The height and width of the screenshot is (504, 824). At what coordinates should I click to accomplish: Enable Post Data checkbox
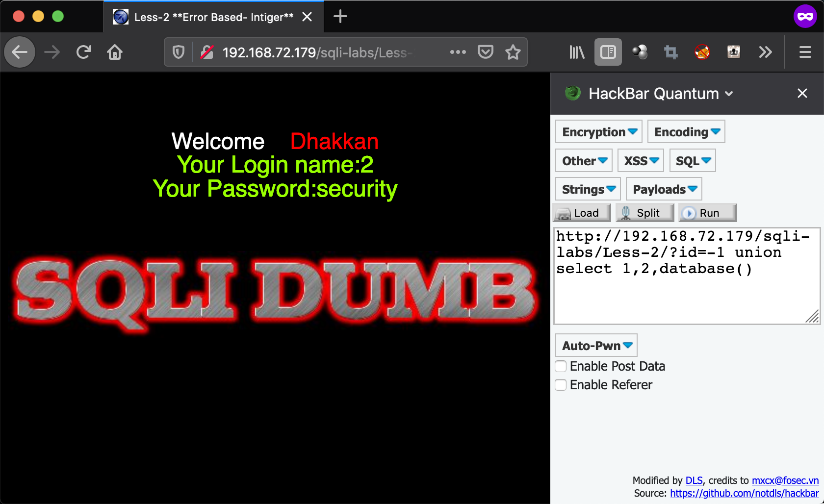561,366
